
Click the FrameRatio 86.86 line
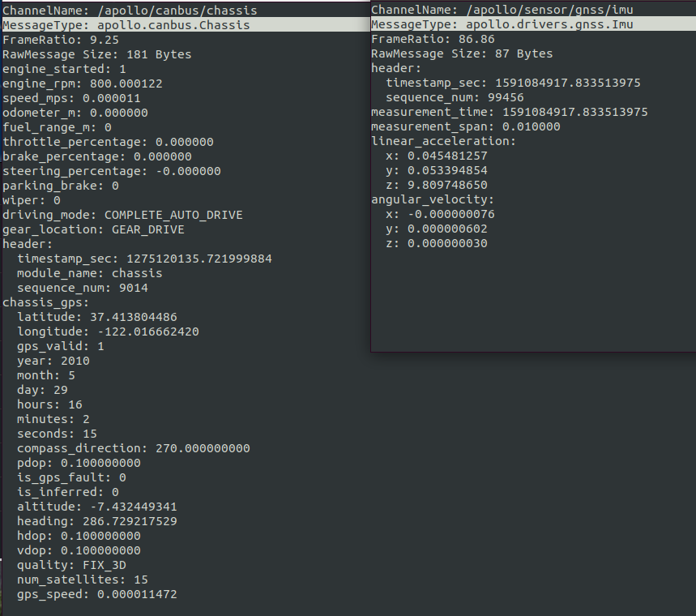point(433,39)
